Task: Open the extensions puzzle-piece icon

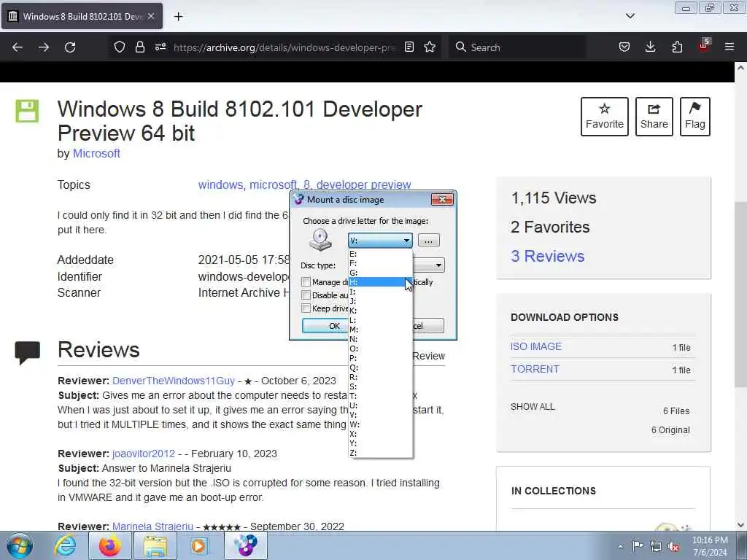Action: [x=677, y=47]
